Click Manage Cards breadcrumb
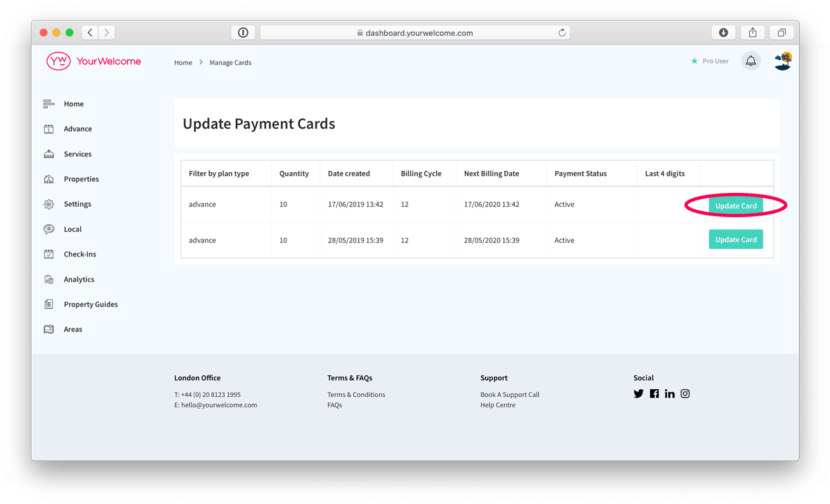 tap(230, 62)
